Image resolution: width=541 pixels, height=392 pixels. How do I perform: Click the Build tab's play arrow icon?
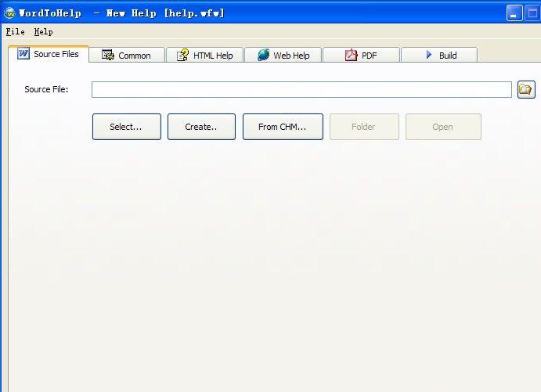click(429, 56)
